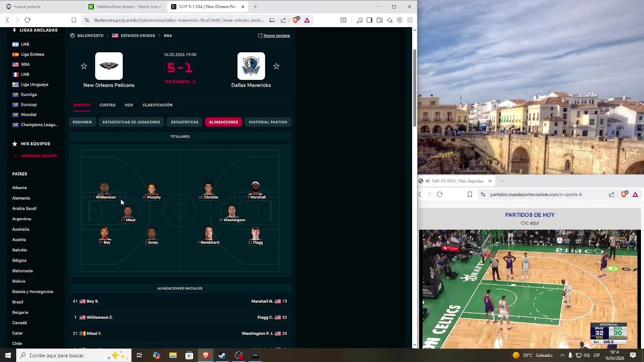The image size is (644, 362).
Task: Click the PARTIDOS DE HOY link
Action: [530, 215]
